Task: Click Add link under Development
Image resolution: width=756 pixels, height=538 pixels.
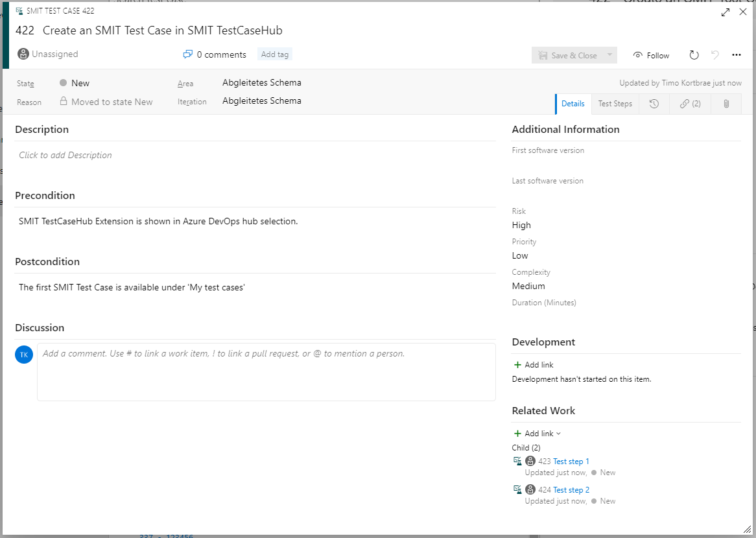Action: [x=533, y=364]
